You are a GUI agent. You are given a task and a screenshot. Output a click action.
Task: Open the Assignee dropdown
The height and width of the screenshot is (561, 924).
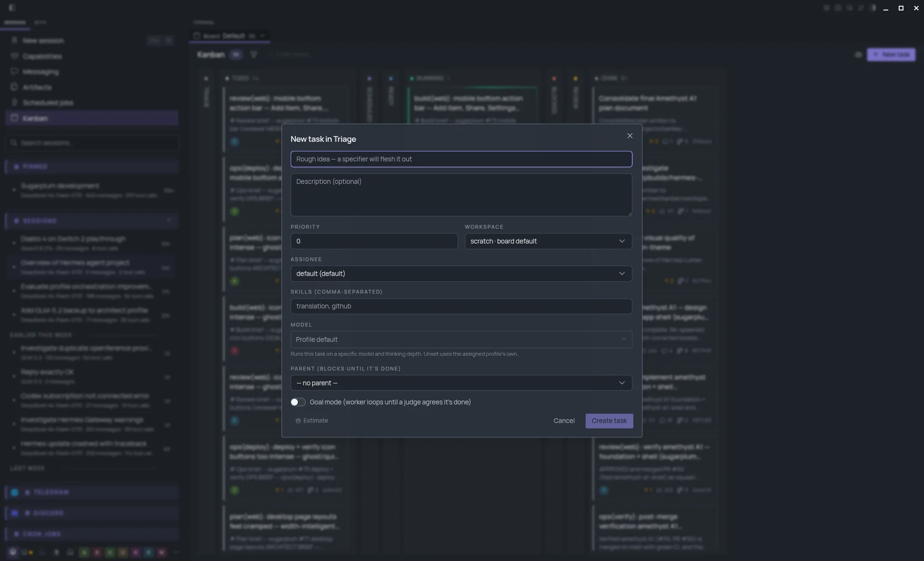[461, 274]
